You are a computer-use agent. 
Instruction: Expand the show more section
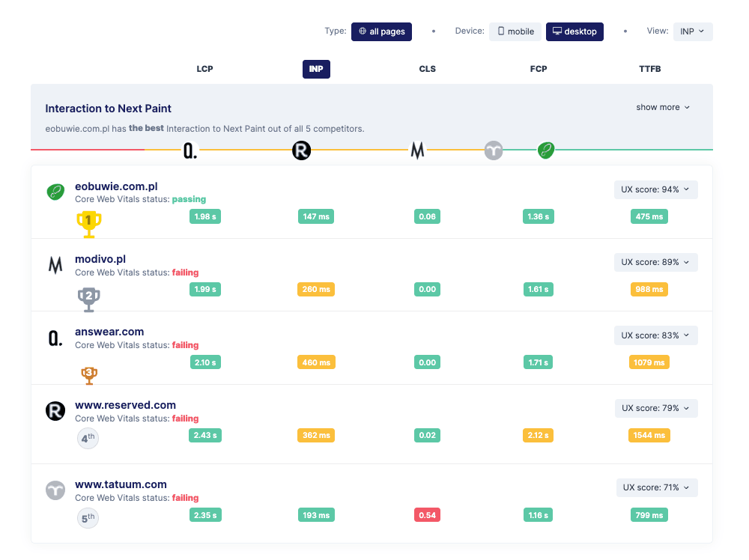663,107
